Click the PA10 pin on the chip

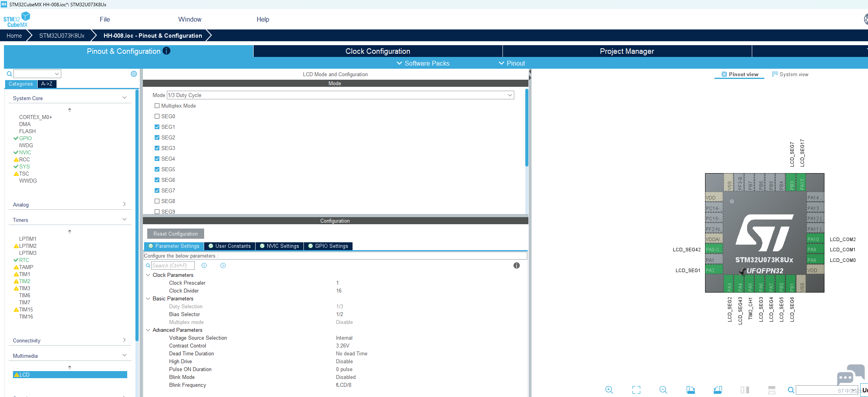pyautogui.click(x=815, y=240)
